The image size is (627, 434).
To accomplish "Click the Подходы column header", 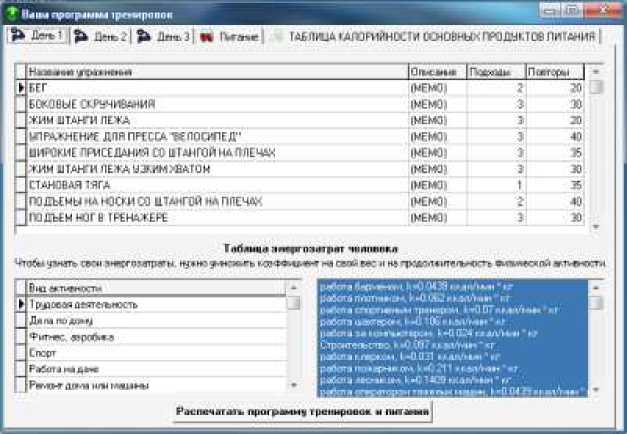I will click(496, 72).
